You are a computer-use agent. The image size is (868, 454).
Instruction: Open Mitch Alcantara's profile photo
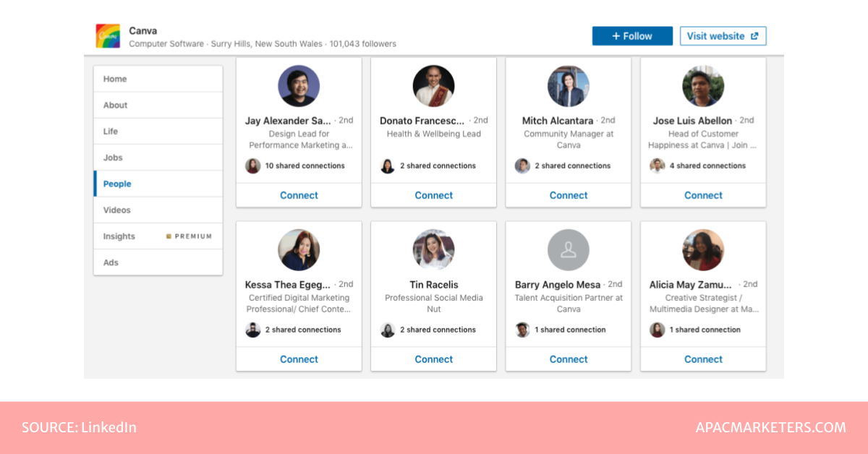[569, 86]
